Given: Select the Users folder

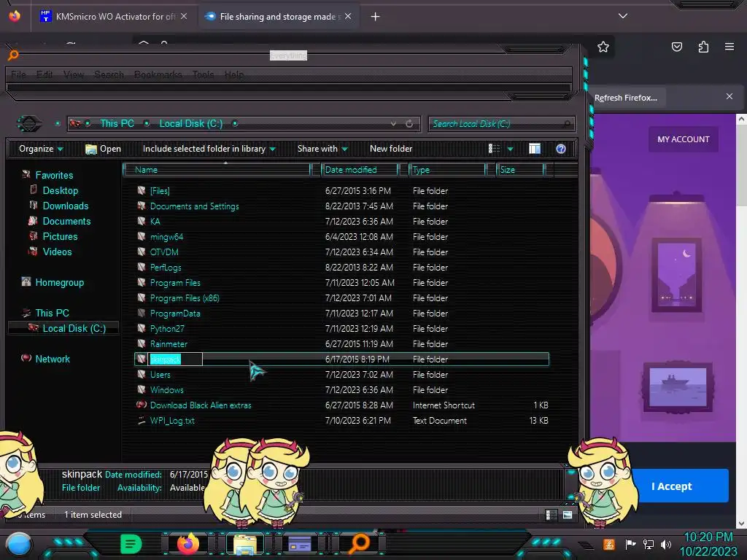Looking at the screenshot, I should click(x=160, y=375).
